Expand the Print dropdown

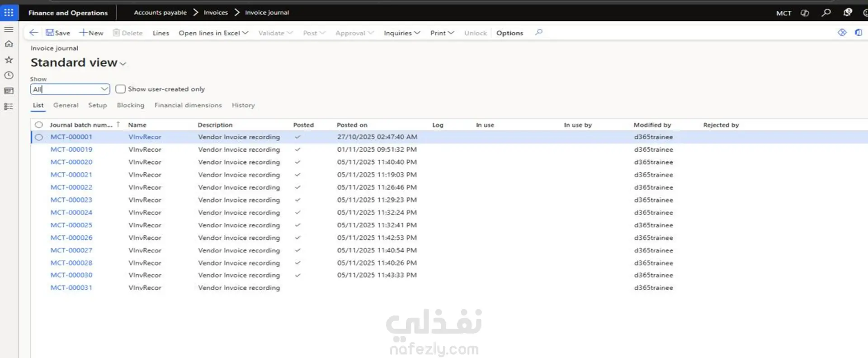click(442, 33)
